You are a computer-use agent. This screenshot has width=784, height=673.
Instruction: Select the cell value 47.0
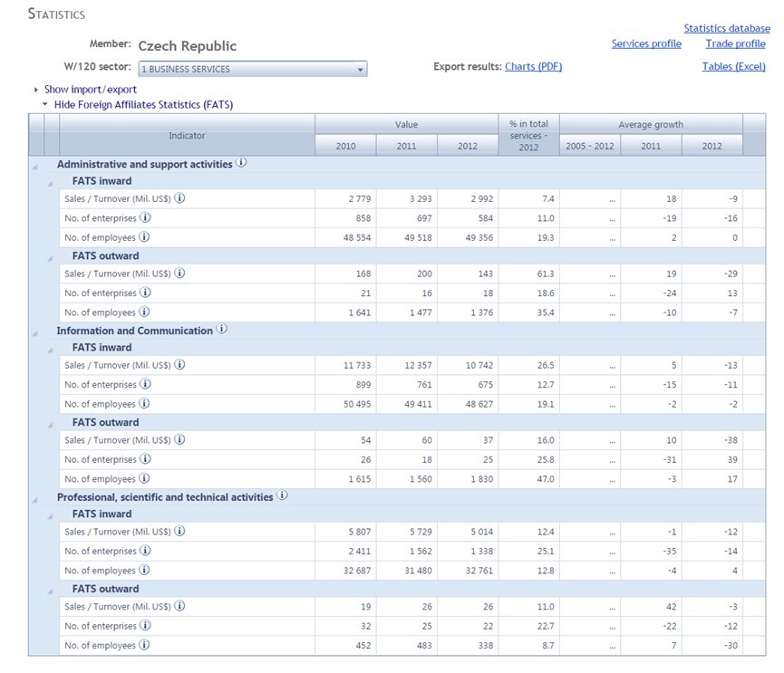(x=546, y=479)
